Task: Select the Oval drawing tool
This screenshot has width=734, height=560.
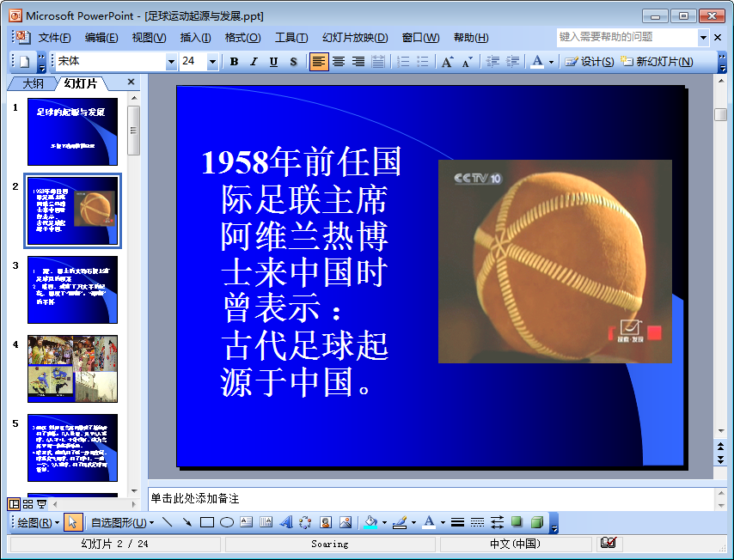Action: pos(227,522)
